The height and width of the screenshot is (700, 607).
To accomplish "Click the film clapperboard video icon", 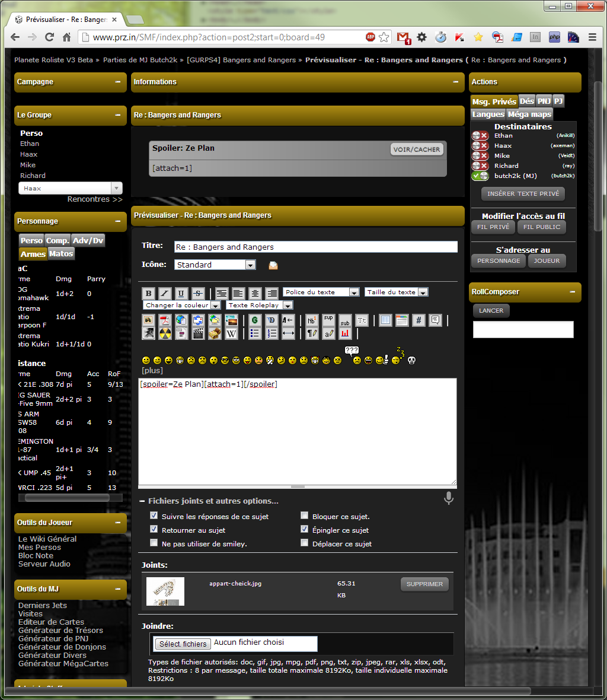I will (198, 334).
